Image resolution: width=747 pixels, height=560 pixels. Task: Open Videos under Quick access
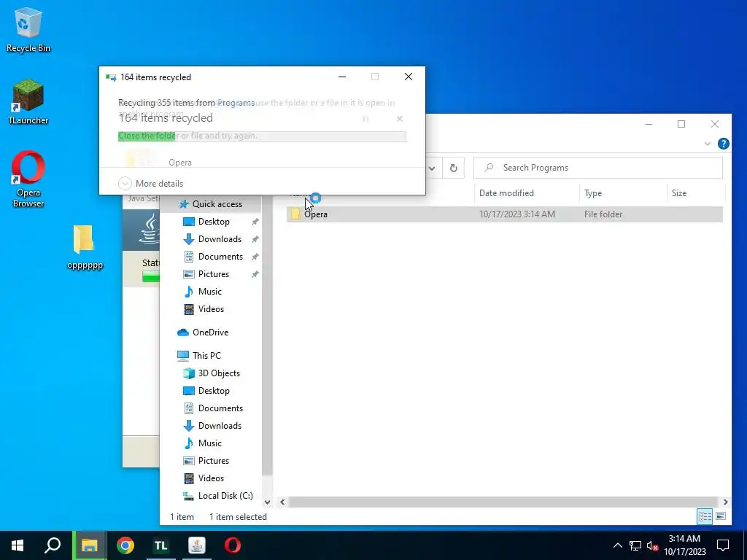point(211,309)
